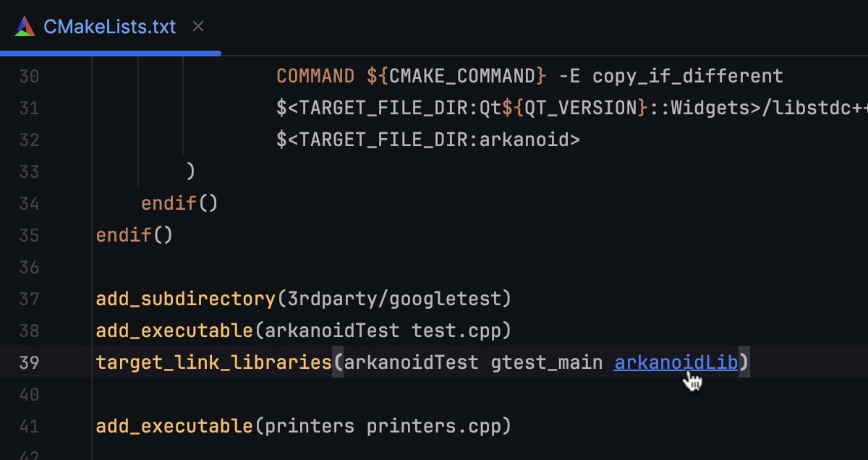Click line number 30 in the gutter

pyautogui.click(x=29, y=76)
